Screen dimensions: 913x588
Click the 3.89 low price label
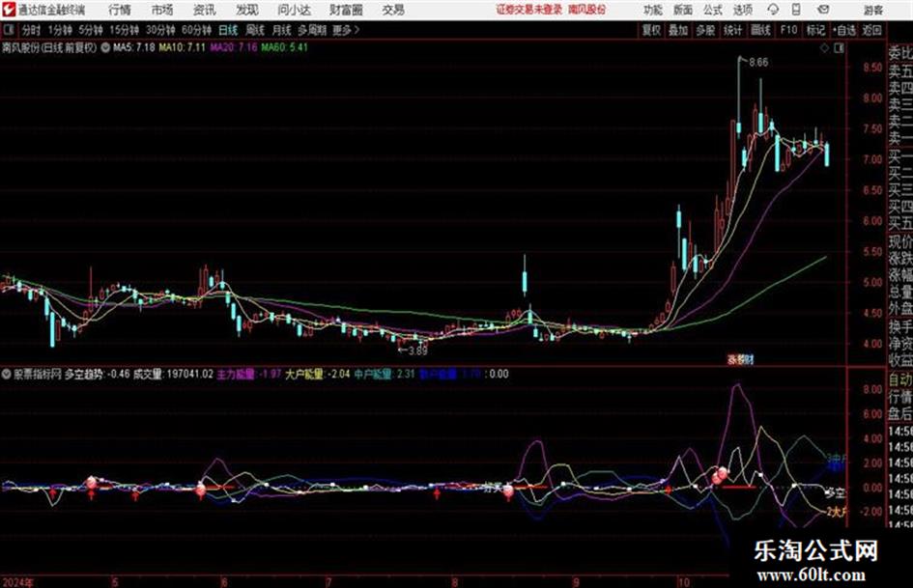click(x=417, y=350)
